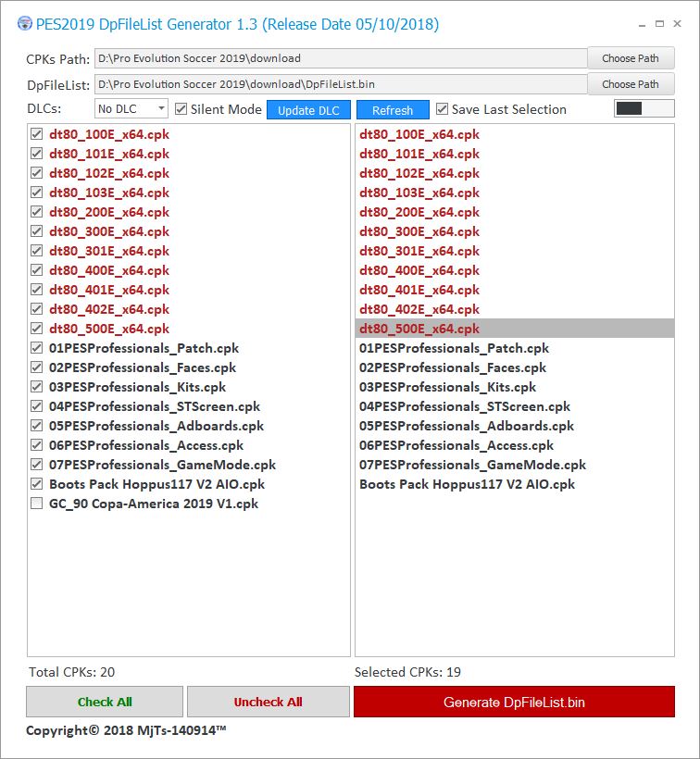
Task: Select dt80_102E_x64.cpk in the right list
Action: pos(515,173)
